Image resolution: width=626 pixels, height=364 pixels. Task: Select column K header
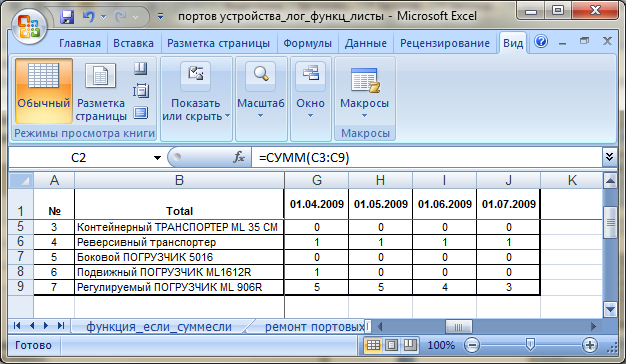click(572, 180)
